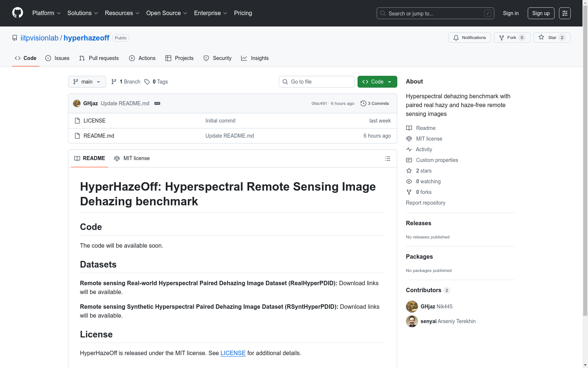Open the GitHub homepage logo
The height and width of the screenshot is (368, 588).
tap(18, 13)
